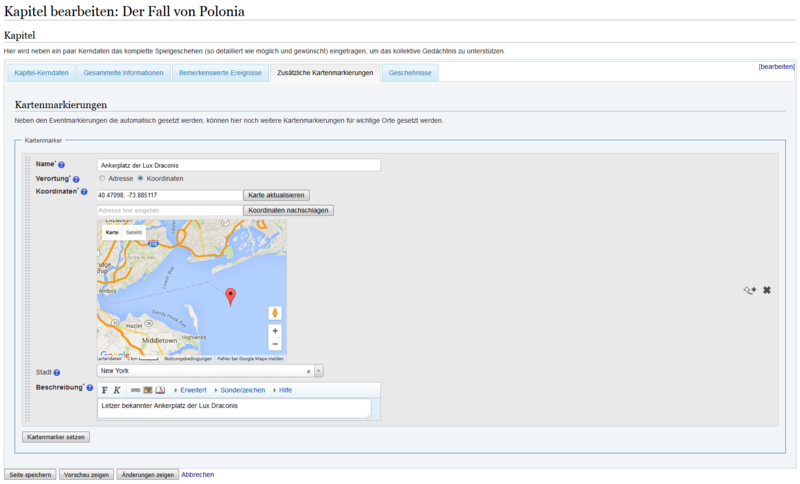
Task: Click the Karte aktualisieren button
Action: click(x=277, y=195)
